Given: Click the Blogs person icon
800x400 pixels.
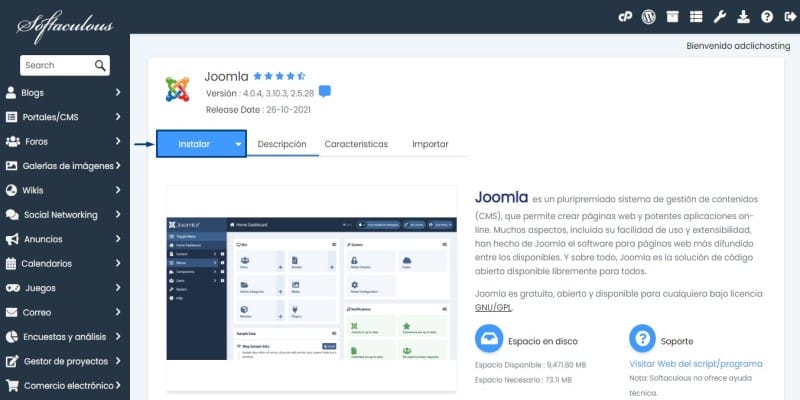Looking at the screenshot, I should click(11, 93).
